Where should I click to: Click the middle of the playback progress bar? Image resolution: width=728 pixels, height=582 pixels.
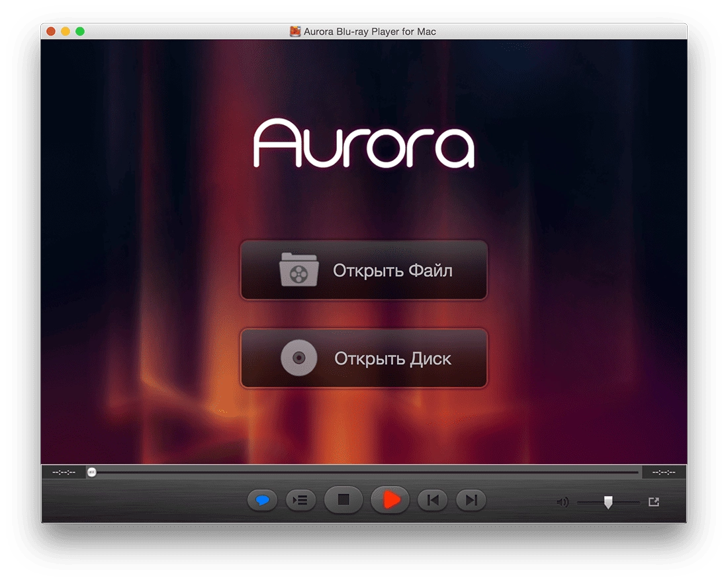point(363,472)
